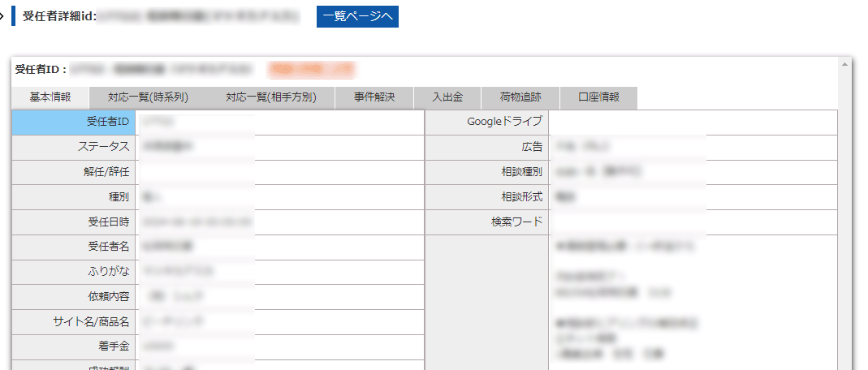Click the empty 解任/辞任 value cell
Screen dimensions: 868x370
pos(280,172)
